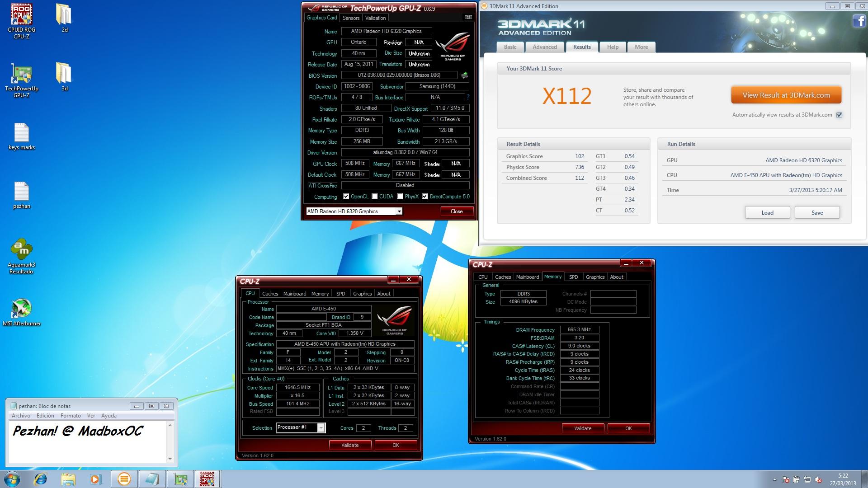Image resolution: width=868 pixels, height=488 pixels.
Task: Open the pezhan text file icon
Action: point(21,196)
